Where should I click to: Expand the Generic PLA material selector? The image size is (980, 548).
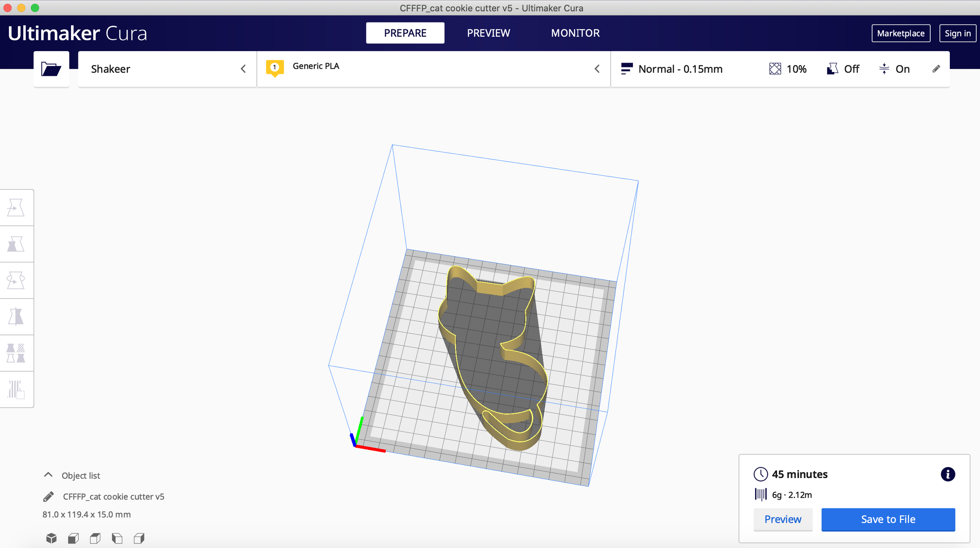point(434,69)
